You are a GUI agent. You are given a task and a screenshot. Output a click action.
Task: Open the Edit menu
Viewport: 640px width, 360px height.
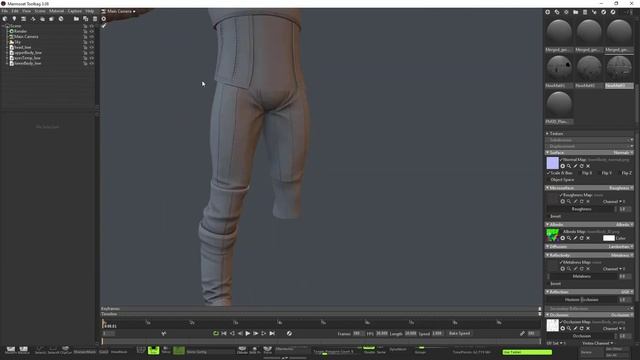(15, 11)
